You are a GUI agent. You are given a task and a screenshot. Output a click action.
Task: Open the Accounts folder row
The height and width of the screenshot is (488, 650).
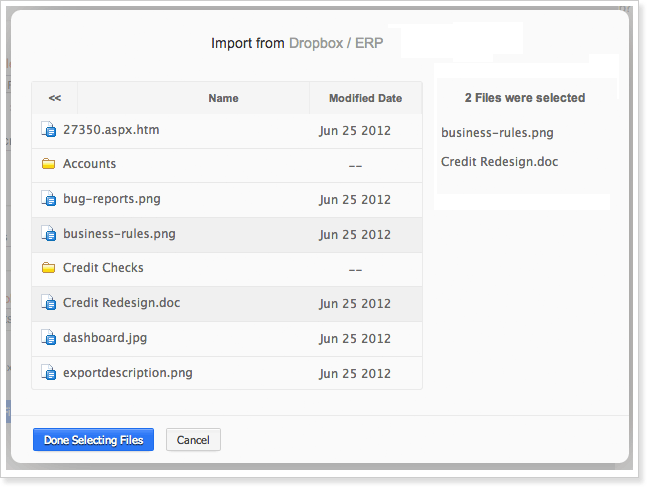227,165
